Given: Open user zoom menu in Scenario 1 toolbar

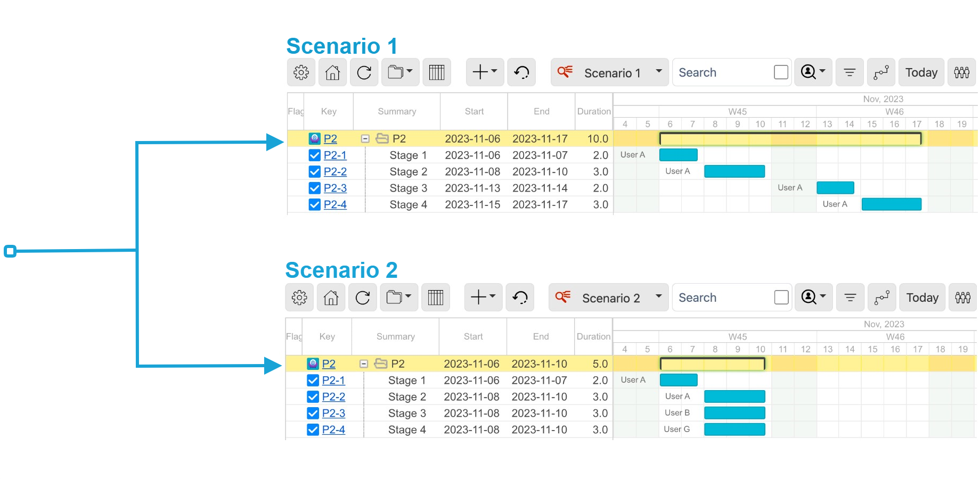Looking at the screenshot, I should (x=813, y=72).
